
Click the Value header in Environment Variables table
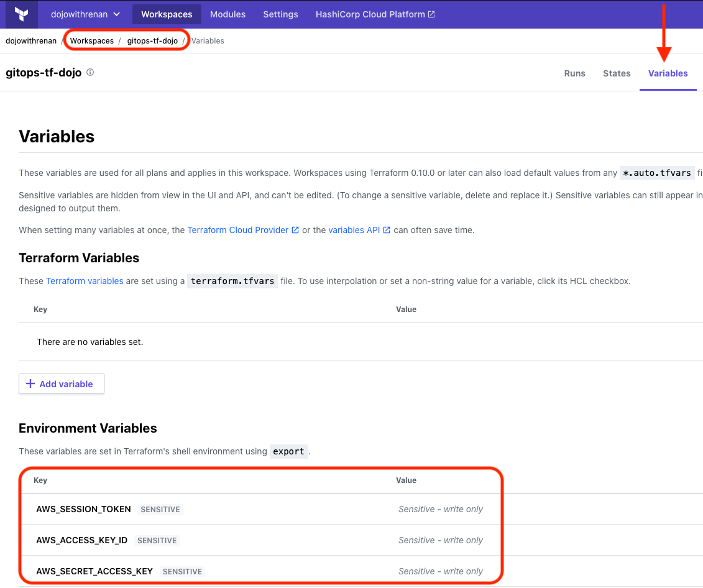click(406, 480)
